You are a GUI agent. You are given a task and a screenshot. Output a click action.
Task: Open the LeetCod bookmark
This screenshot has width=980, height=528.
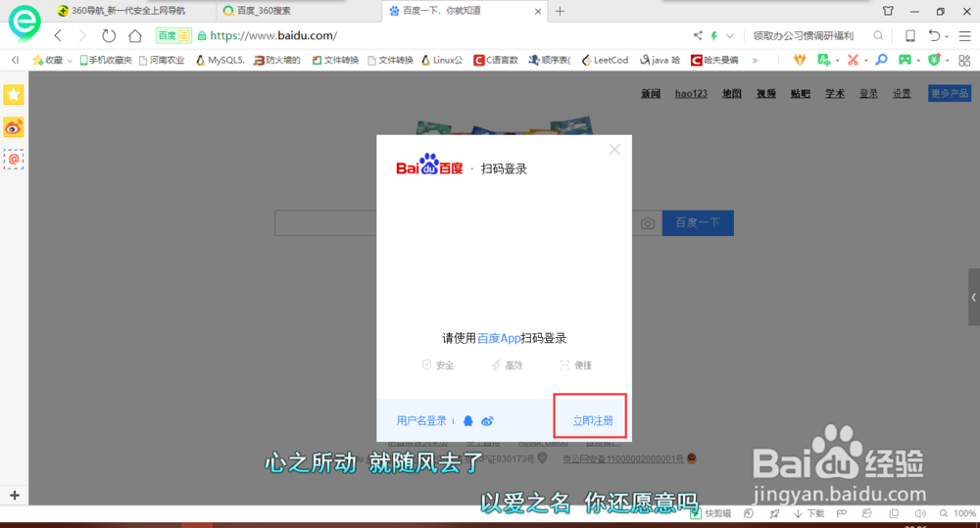pos(605,60)
